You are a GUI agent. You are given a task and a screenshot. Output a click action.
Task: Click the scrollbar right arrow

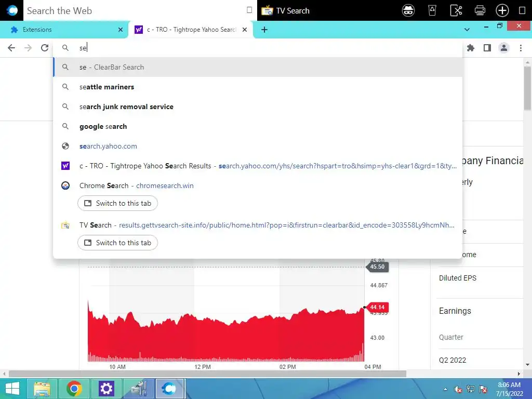coord(519,374)
